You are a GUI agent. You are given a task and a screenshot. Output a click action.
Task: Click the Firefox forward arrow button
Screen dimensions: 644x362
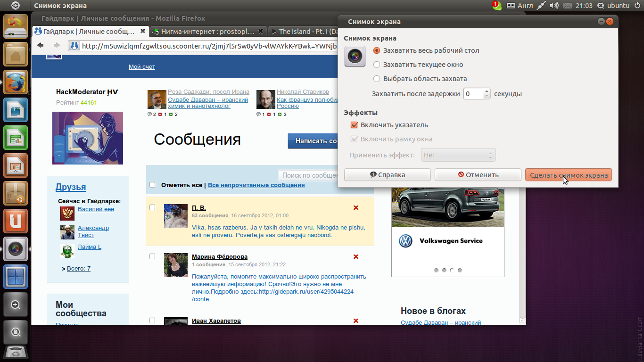coord(57,45)
